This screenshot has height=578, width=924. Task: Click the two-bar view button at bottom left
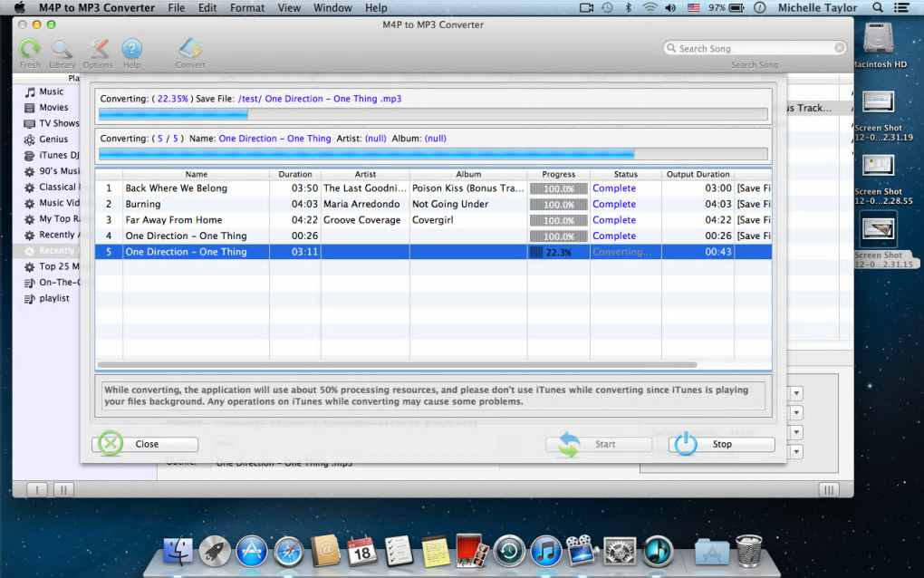click(x=63, y=489)
